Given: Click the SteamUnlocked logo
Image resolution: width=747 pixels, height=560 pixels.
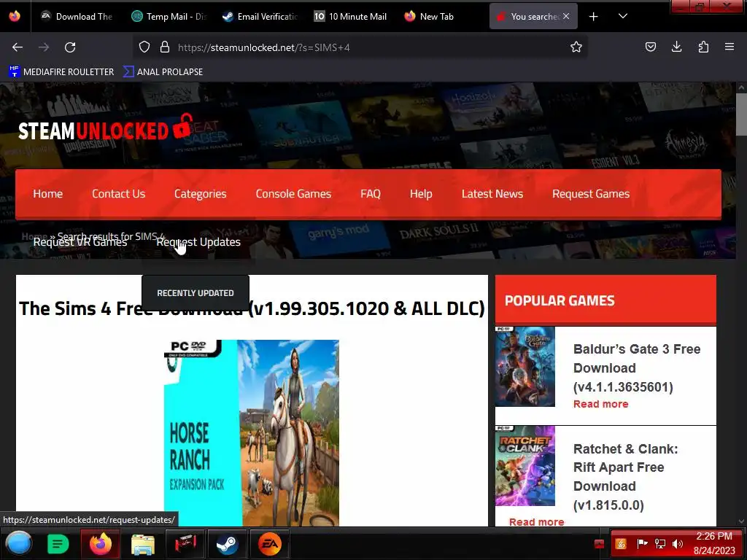Looking at the screenshot, I should coord(105,128).
